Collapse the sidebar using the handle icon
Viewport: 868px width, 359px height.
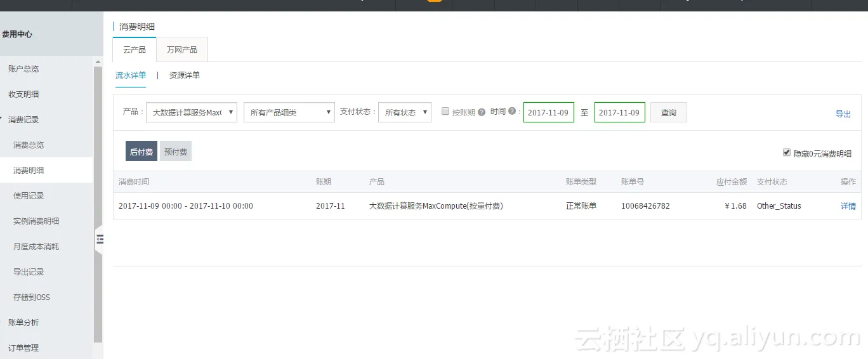[99, 239]
